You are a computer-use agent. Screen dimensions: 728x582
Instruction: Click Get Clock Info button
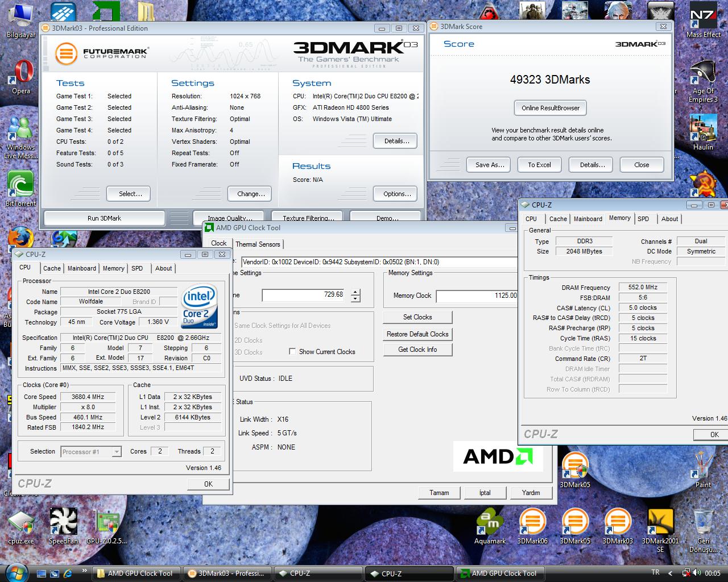pyautogui.click(x=417, y=350)
